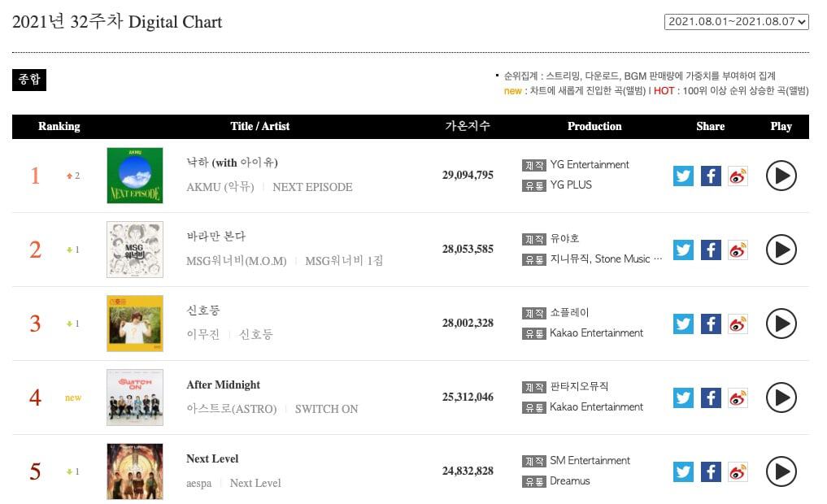Share the AKMU song on Weibo
The width and height of the screenshot is (827, 504).
738,176
